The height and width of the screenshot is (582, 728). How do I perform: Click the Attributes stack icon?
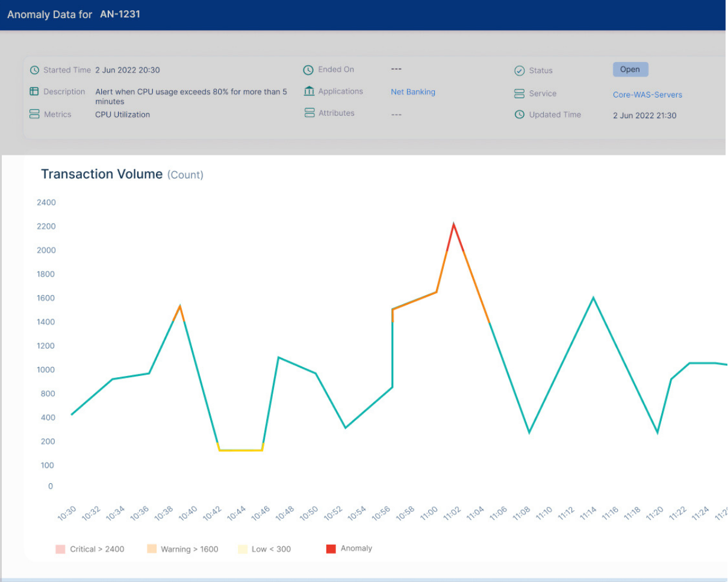310,113
